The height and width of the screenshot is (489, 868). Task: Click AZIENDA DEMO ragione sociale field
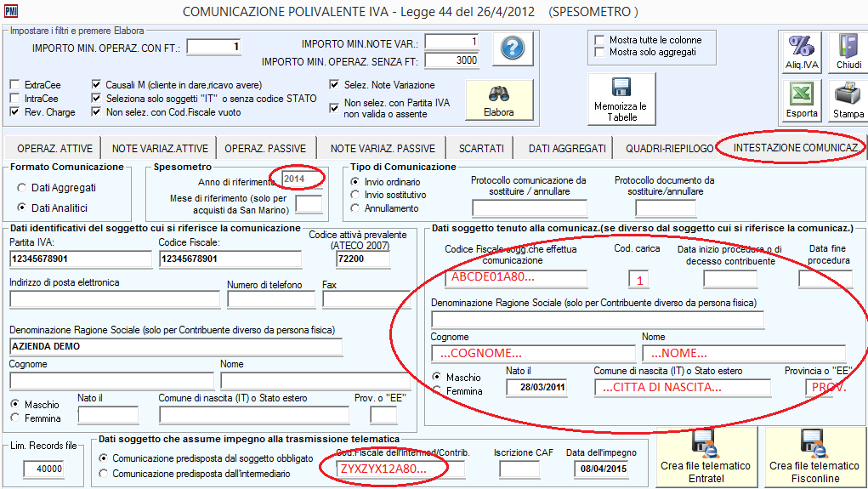(x=175, y=347)
